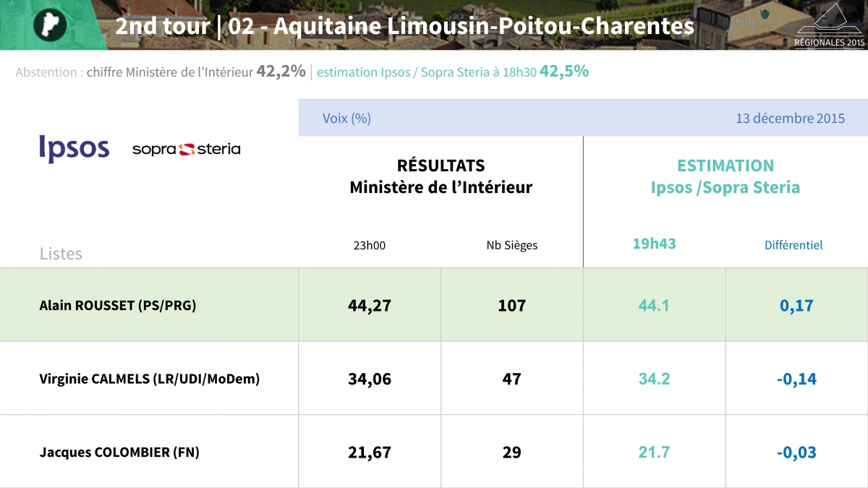Click the 42,5% Ipsos abstention estimate
The image size is (868, 488).
pos(563,72)
